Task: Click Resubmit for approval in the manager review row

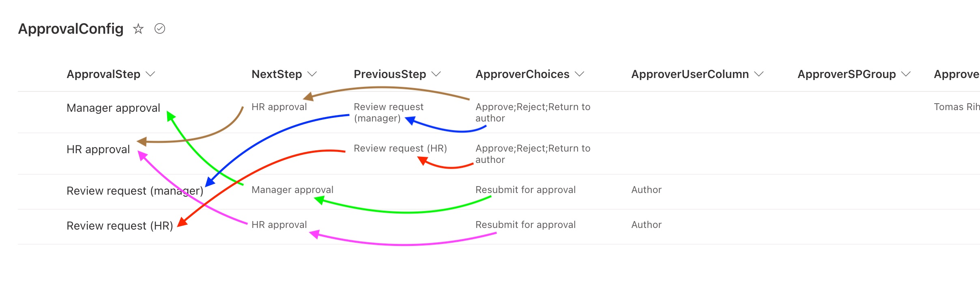Action: [525, 190]
